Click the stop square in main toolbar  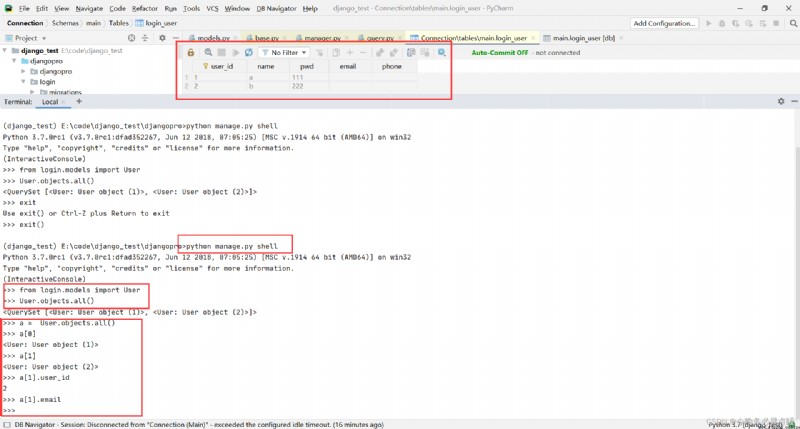click(x=776, y=23)
